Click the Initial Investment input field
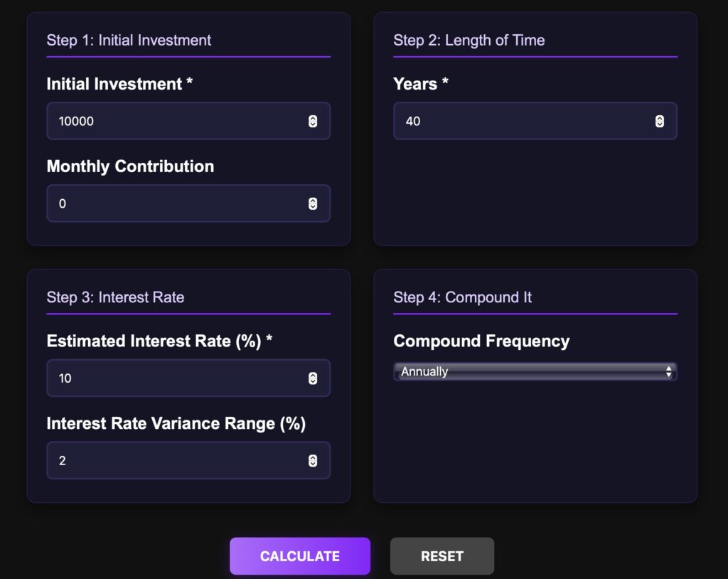The width and height of the screenshot is (728, 579). (x=178, y=121)
